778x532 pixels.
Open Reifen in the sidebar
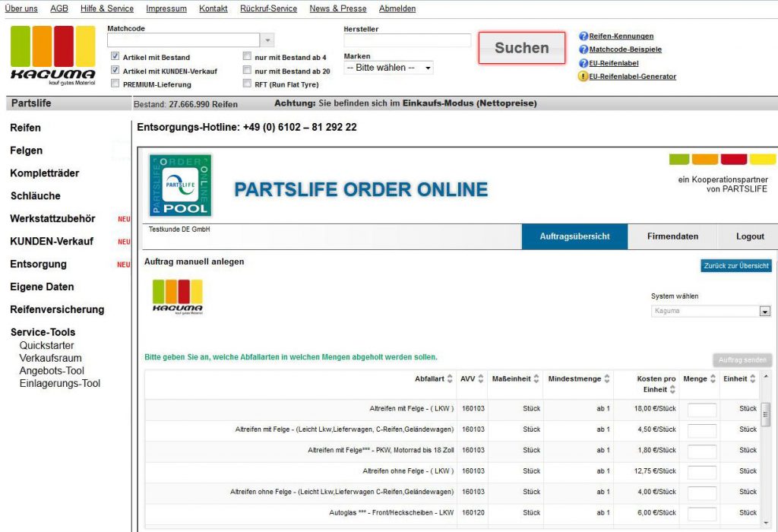[x=25, y=128]
